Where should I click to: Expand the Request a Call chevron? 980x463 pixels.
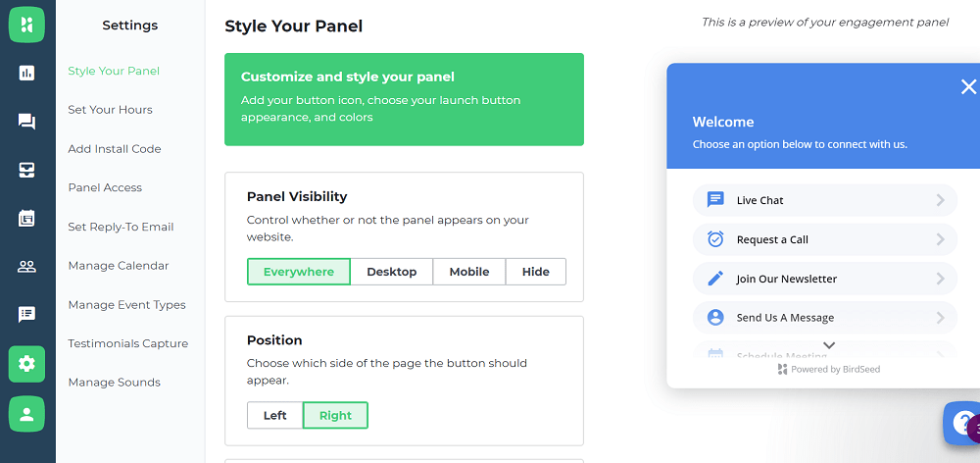click(940, 239)
